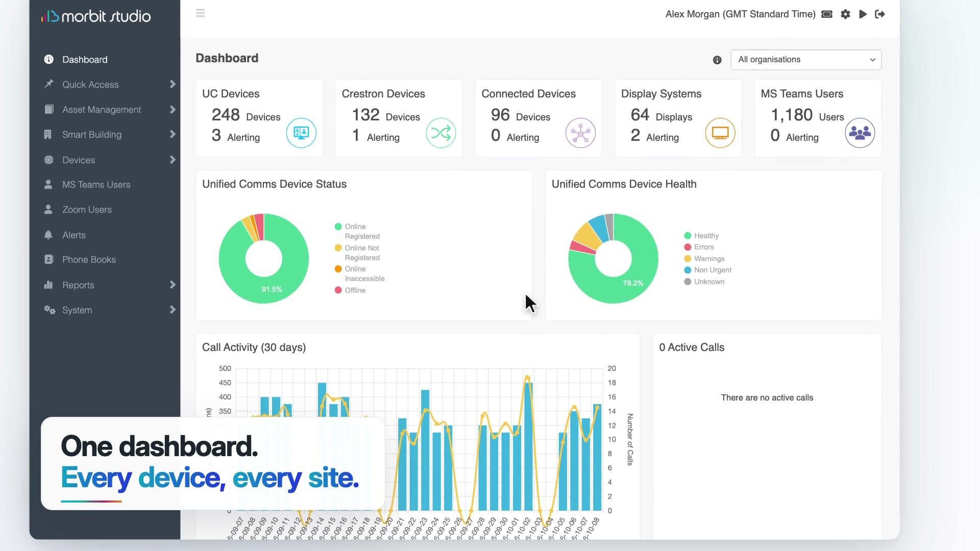Click the Non Urgent blue legend swatch
Viewport: 980px width, 551px height.
coord(688,270)
